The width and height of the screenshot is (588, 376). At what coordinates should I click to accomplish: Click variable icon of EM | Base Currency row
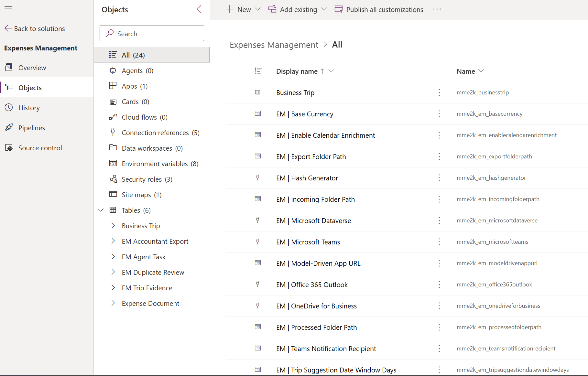click(258, 113)
